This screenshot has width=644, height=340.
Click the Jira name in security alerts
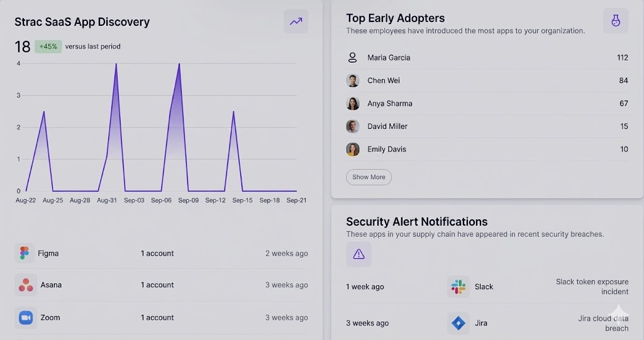coord(481,323)
